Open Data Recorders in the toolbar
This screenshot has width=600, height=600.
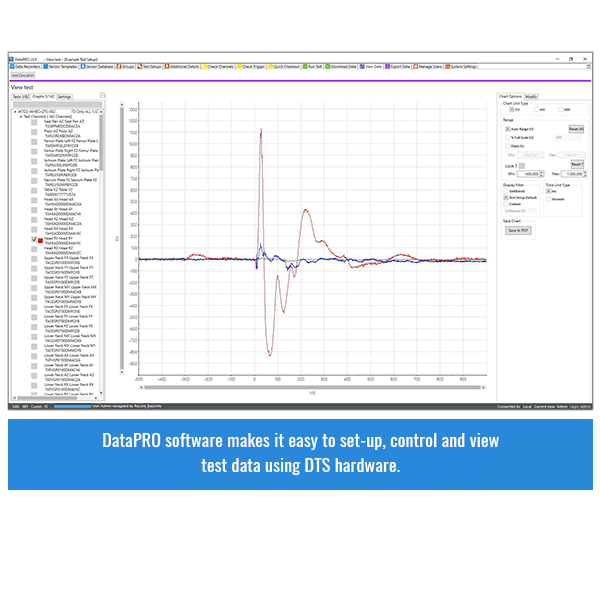pos(25,67)
